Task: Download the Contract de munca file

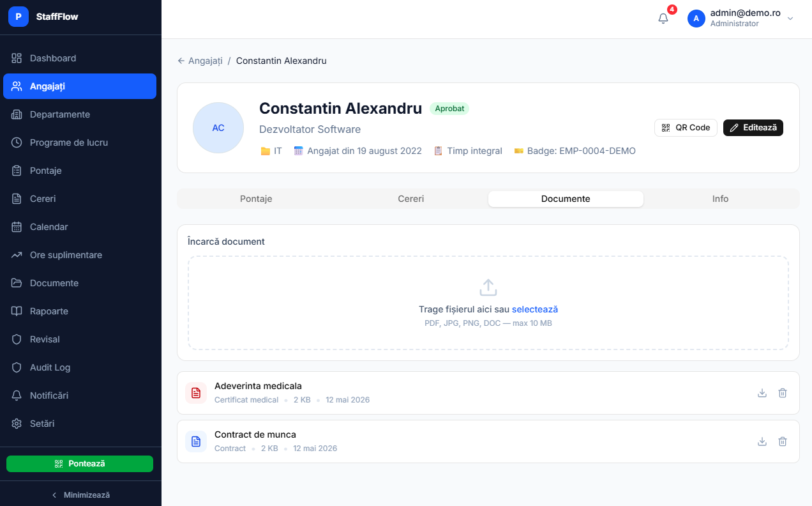Action: pyautogui.click(x=762, y=441)
